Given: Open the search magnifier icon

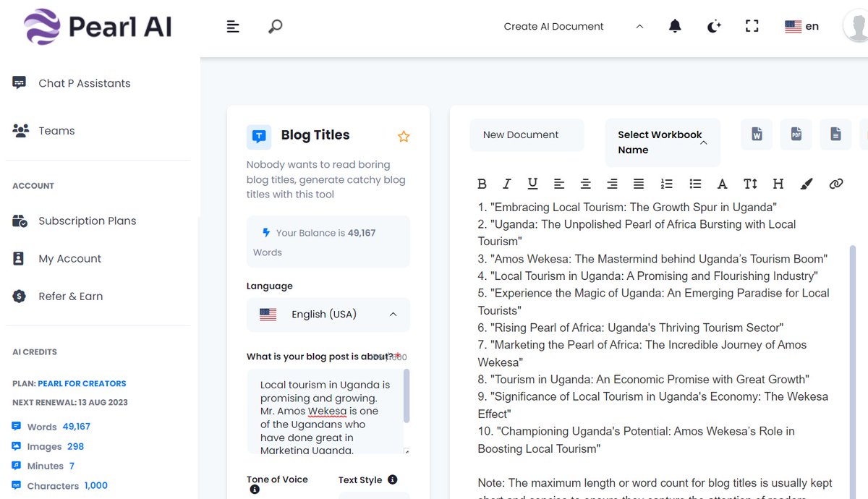Looking at the screenshot, I should (x=275, y=27).
